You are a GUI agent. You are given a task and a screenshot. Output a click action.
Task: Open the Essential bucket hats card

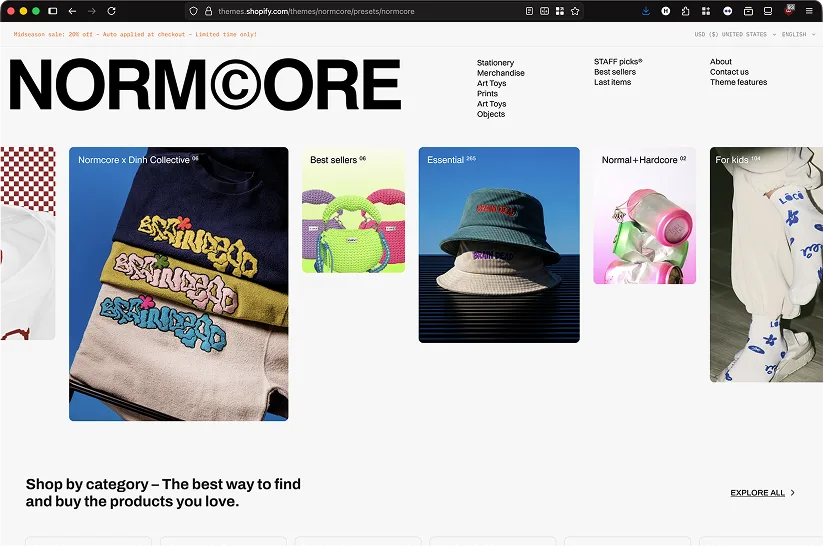pos(499,245)
